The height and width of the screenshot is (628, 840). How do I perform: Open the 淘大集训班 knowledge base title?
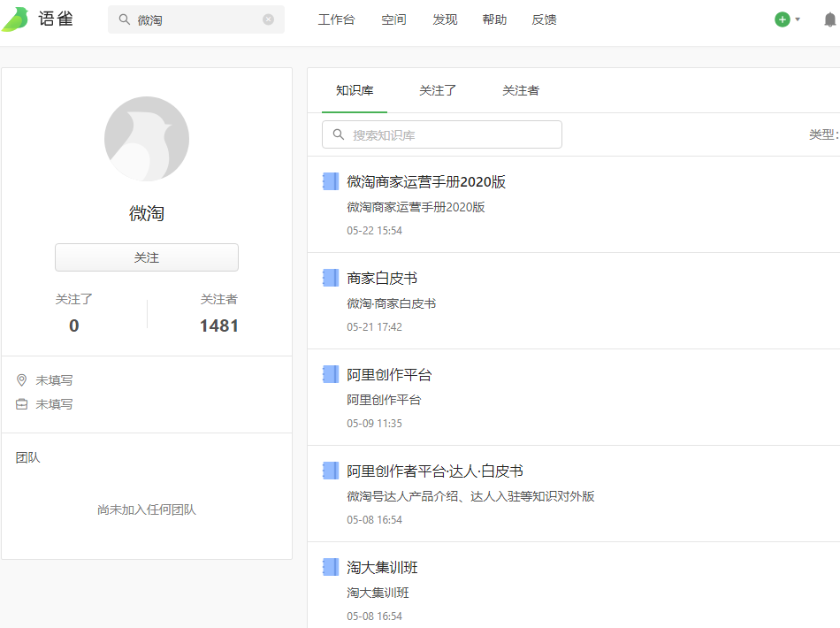click(382, 568)
